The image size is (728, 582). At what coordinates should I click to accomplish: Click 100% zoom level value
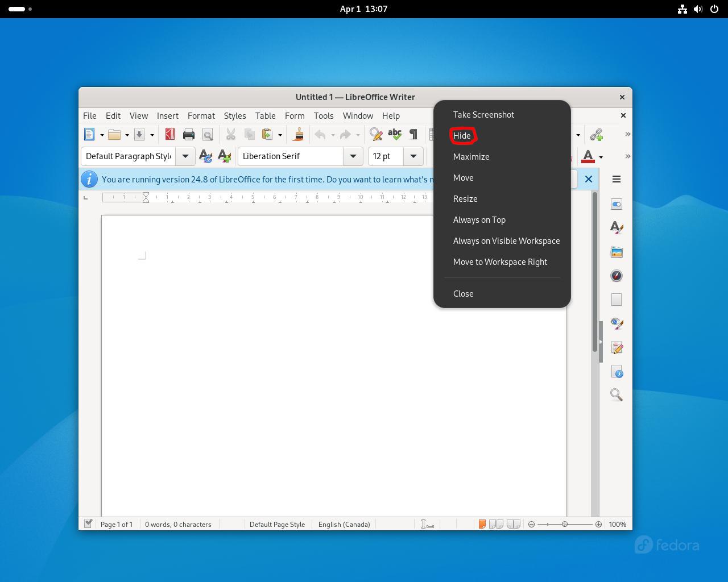pyautogui.click(x=618, y=524)
